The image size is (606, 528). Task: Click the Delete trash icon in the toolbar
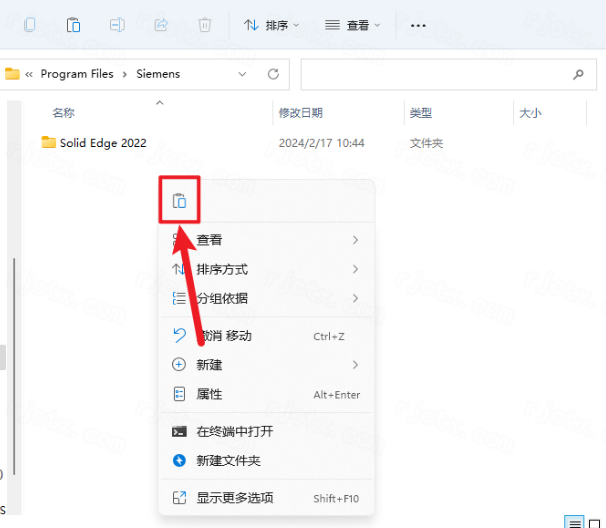(x=204, y=24)
